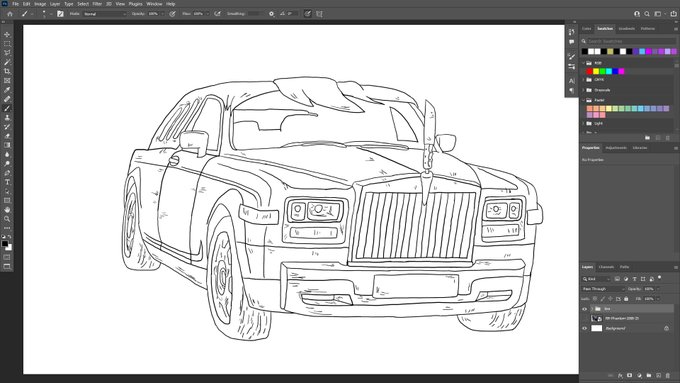Click the Search Swatches field
Screen dimensions: 680x383
coord(628,41)
